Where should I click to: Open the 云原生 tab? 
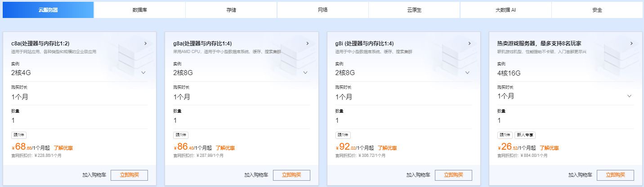point(414,10)
